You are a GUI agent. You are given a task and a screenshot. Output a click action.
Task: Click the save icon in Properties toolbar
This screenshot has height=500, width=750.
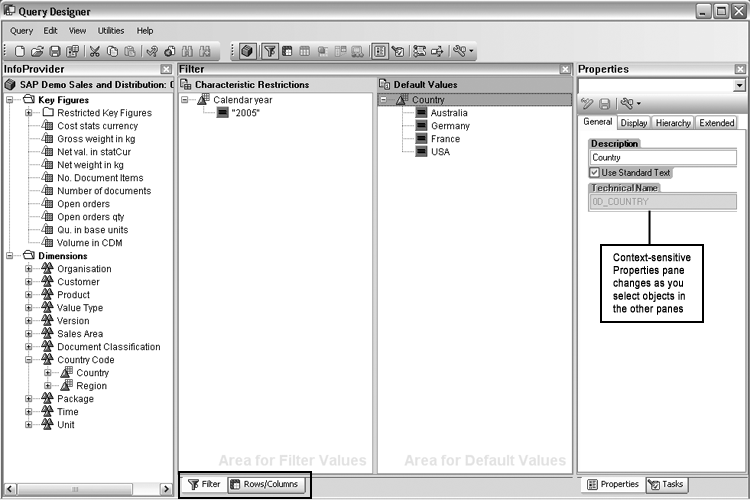[605, 103]
